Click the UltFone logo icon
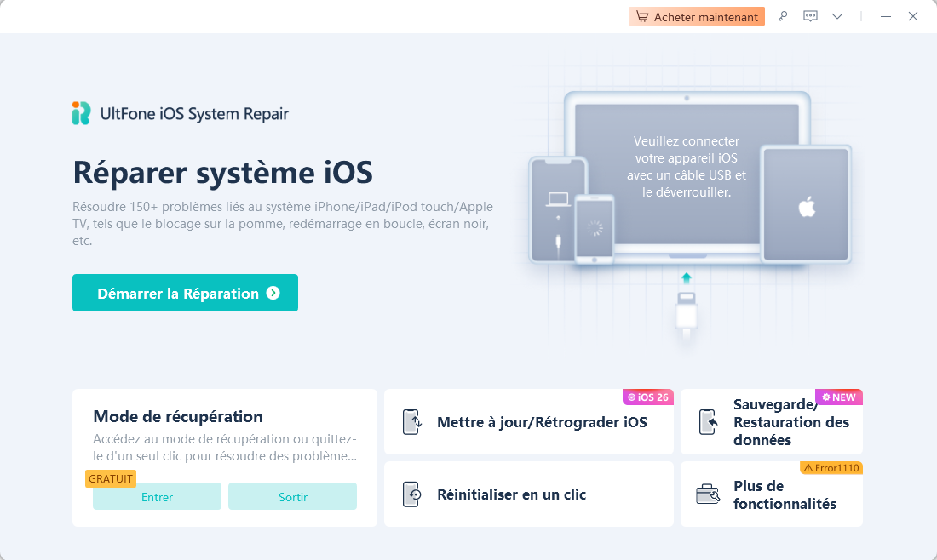Screen dimensions: 937x560 (x=81, y=113)
